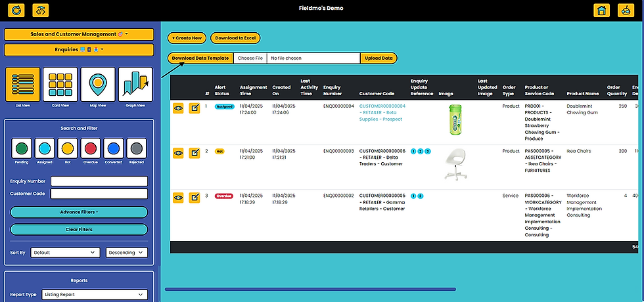
Task: Focus the Enquiry Number input field
Action: (99, 181)
